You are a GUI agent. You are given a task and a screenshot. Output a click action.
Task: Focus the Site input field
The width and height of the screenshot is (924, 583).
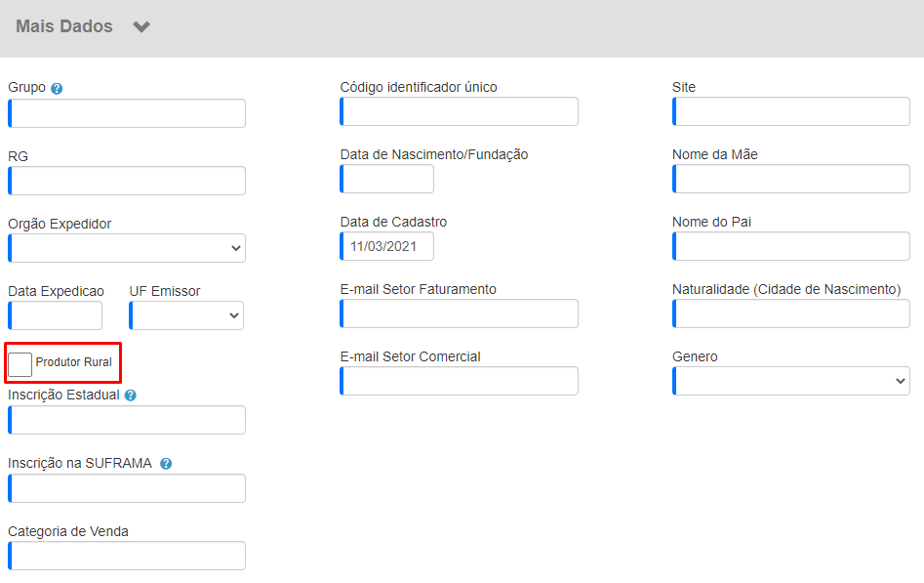791,111
